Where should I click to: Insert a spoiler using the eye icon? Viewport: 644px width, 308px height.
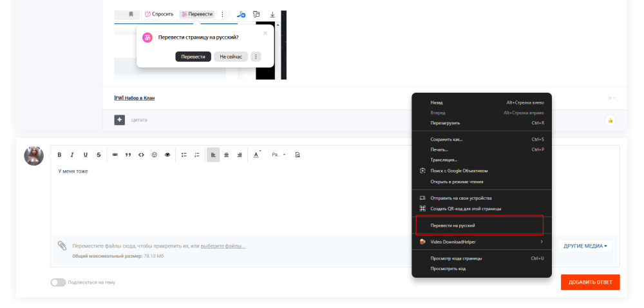[x=167, y=155]
